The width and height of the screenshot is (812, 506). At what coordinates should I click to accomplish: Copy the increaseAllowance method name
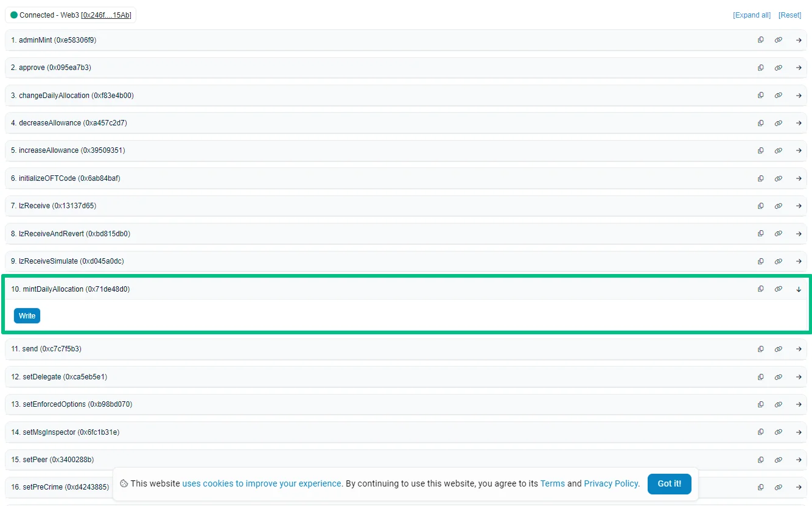pyautogui.click(x=760, y=150)
